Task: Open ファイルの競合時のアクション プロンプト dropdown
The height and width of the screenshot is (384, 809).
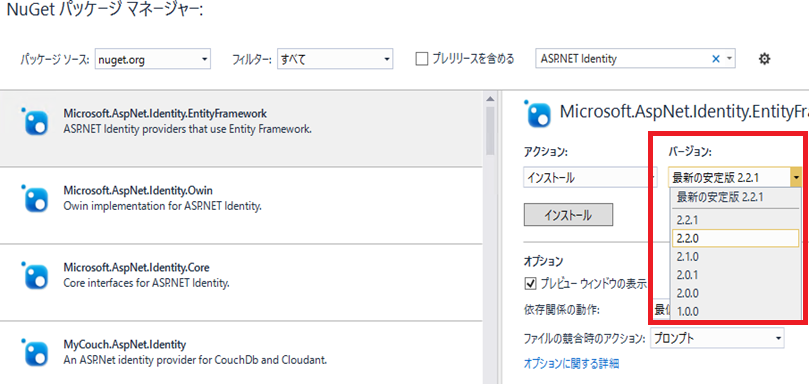Action: pos(717,339)
